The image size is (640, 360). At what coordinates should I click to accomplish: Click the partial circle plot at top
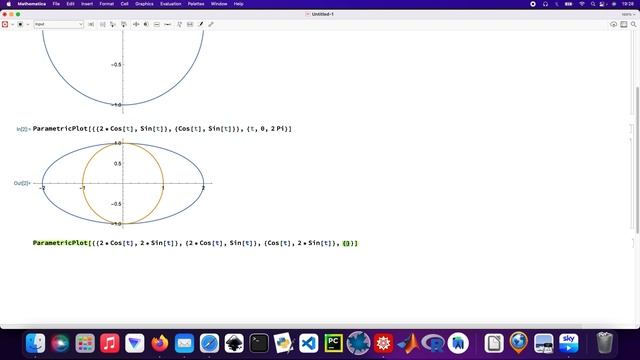pos(123,72)
